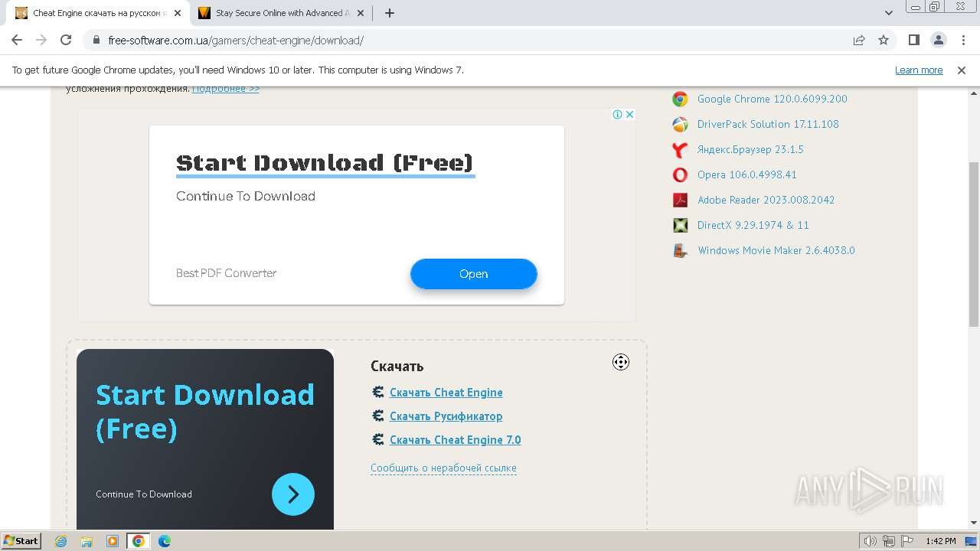The height and width of the screenshot is (551, 980).
Task: Click Start Download (Free) ad headline
Action: tap(325, 163)
